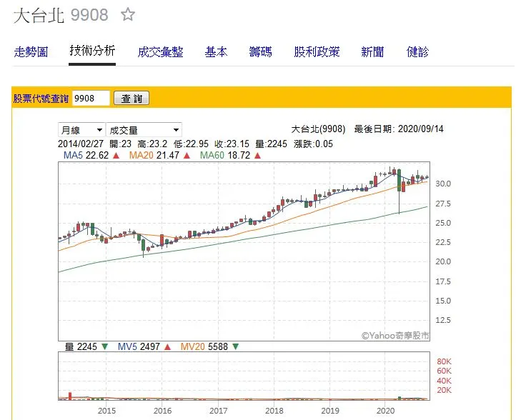Click the 30.0 price axis label
Viewport: 521px width, 420px height.
[443, 184]
